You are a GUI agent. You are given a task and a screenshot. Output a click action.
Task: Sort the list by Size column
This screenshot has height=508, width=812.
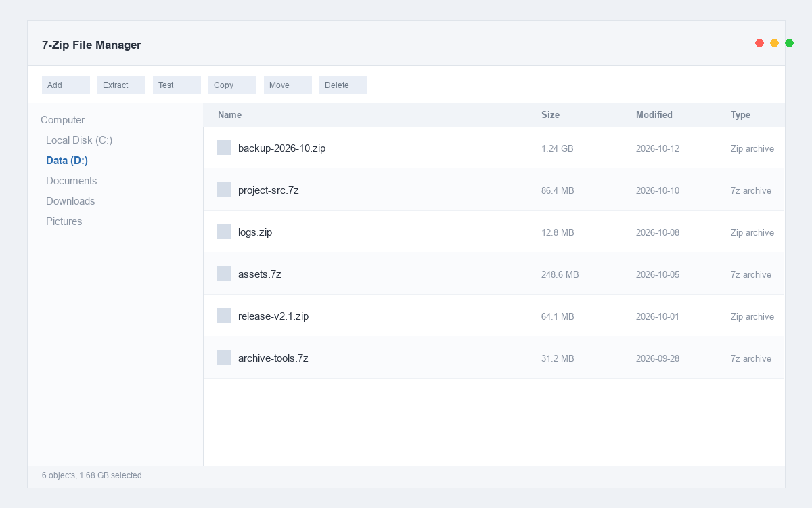pyautogui.click(x=550, y=115)
